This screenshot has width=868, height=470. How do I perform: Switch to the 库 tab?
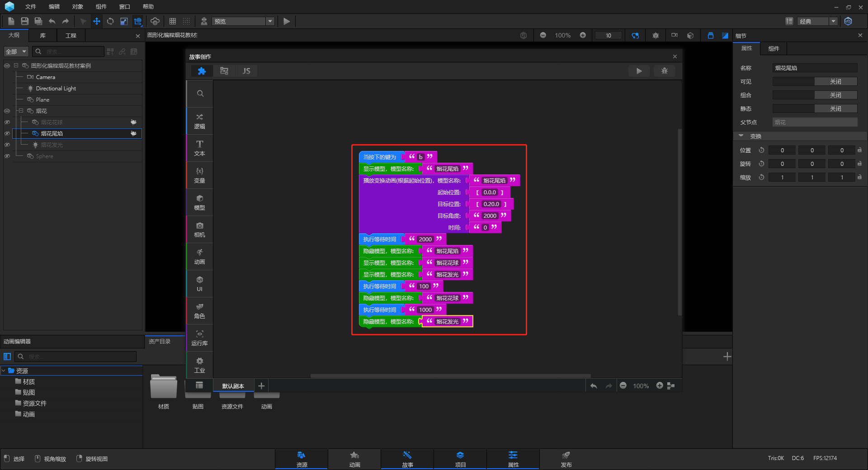click(x=43, y=35)
